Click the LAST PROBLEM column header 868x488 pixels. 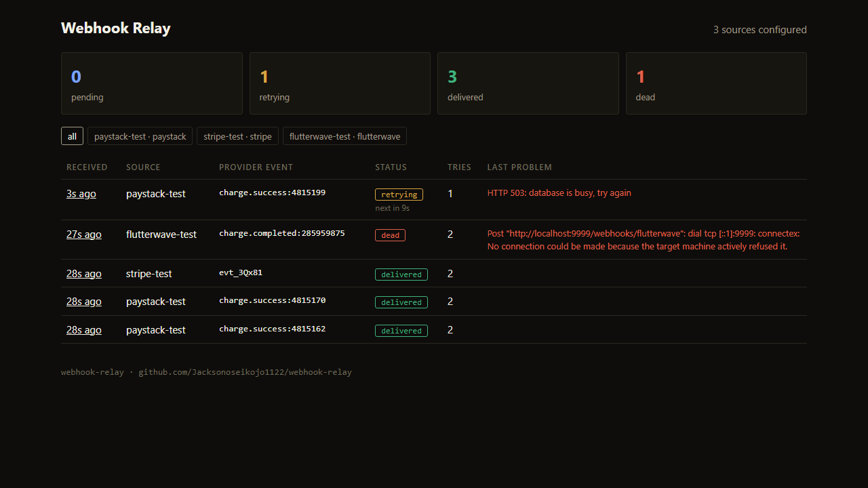pos(519,167)
